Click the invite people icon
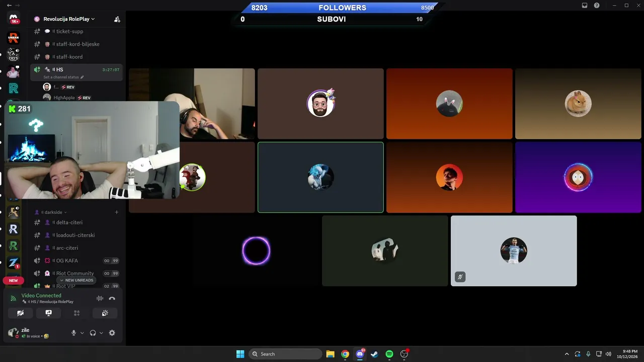Screen dimensions: 644x362 tap(117, 19)
